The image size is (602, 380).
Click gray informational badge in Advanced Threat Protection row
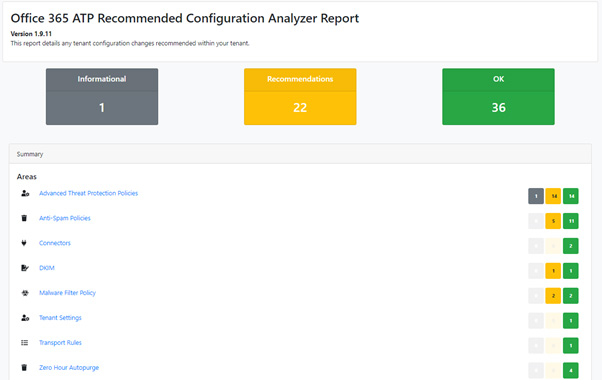[x=536, y=196]
